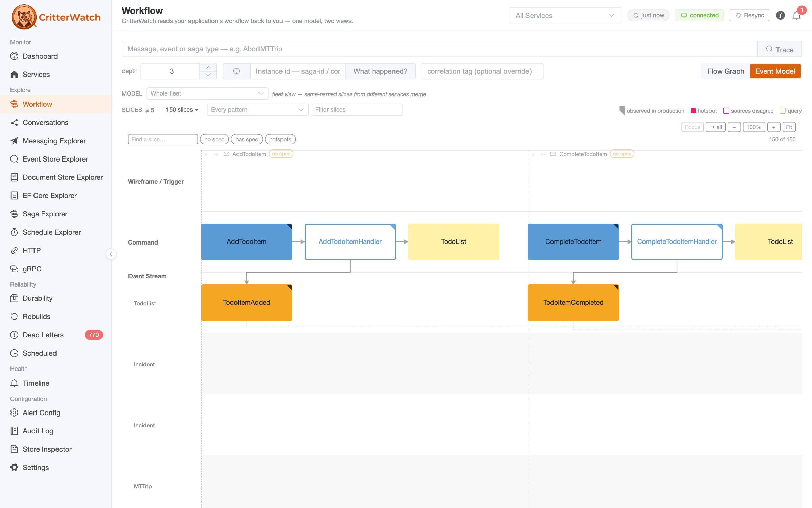Click the info icon in header

[781, 15]
